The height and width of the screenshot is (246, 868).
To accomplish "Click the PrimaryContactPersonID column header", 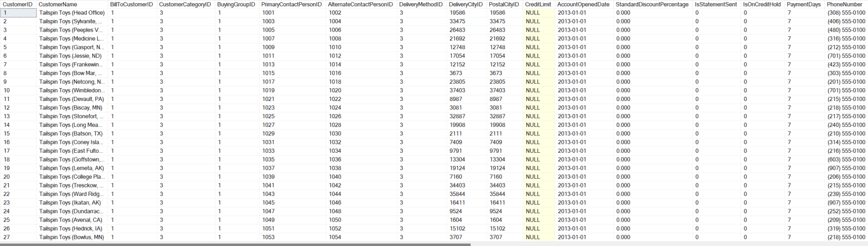I will click(293, 4).
